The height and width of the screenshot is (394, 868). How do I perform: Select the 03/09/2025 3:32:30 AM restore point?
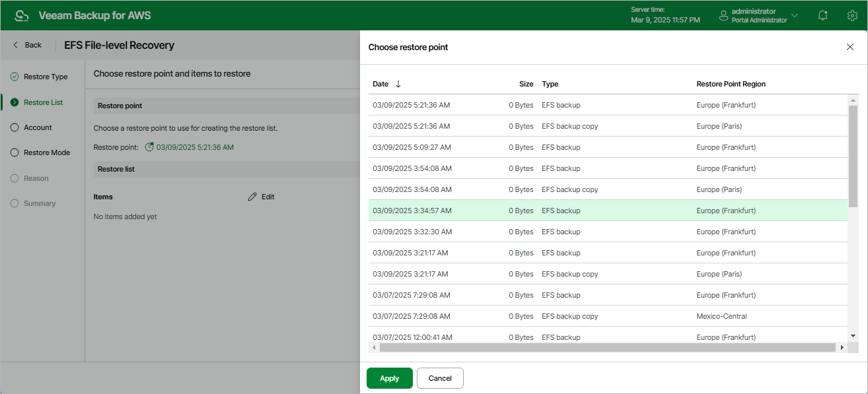coord(608,232)
